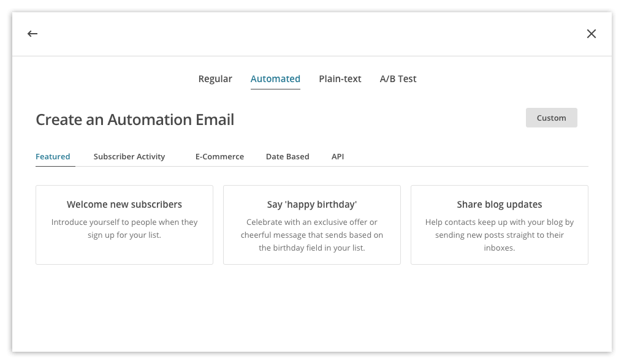Select the Say 'happy birthday' card
The width and height of the screenshot is (624, 364).
[x=311, y=225]
